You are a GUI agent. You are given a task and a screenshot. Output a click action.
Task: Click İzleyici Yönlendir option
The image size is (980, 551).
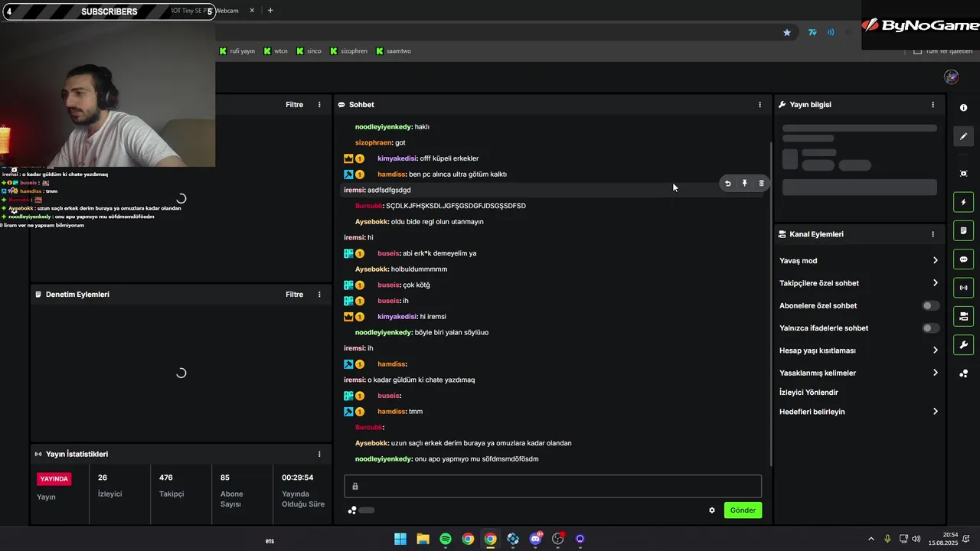tap(808, 393)
